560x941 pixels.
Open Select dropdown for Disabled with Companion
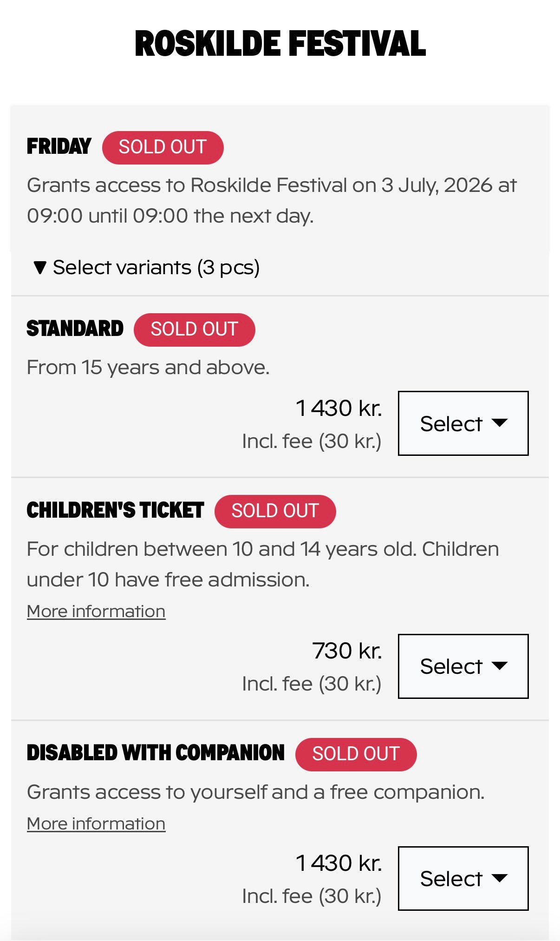click(463, 878)
